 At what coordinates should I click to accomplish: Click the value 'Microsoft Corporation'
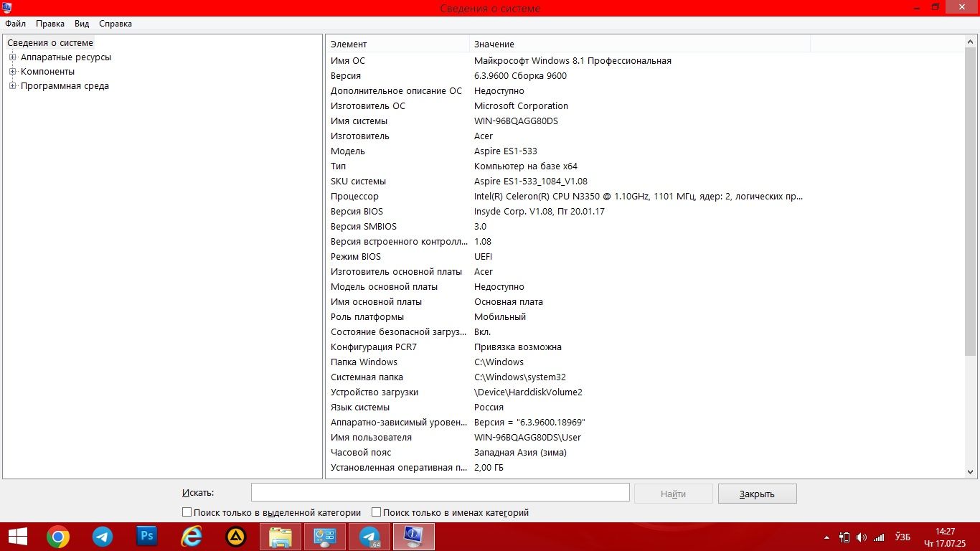pos(521,106)
